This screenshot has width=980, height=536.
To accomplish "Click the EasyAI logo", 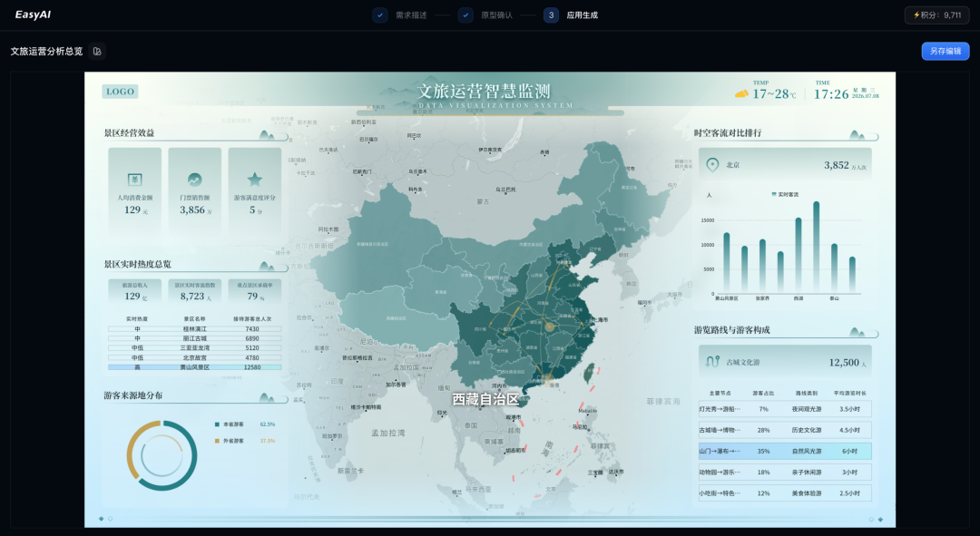I will tap(34, 15).
